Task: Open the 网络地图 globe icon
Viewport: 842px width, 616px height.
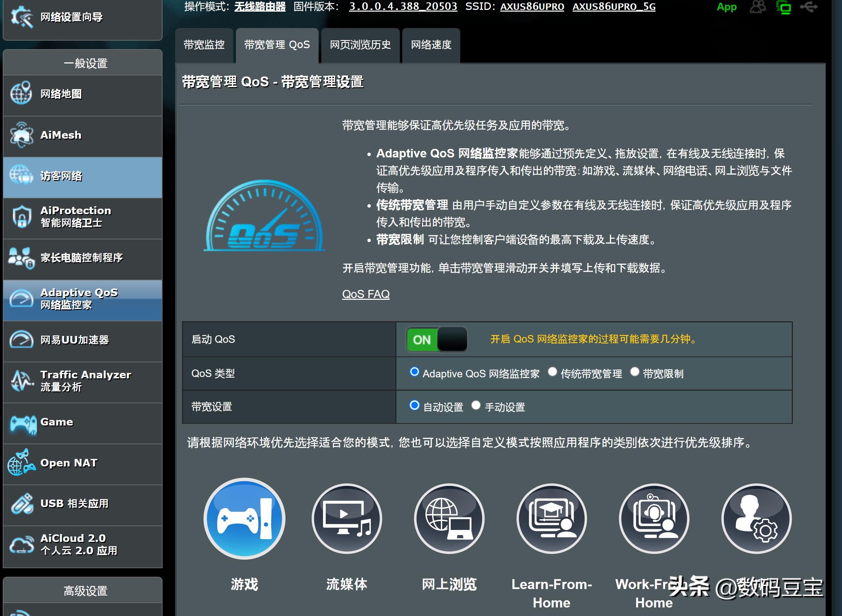Action: (x=21, y=94)
